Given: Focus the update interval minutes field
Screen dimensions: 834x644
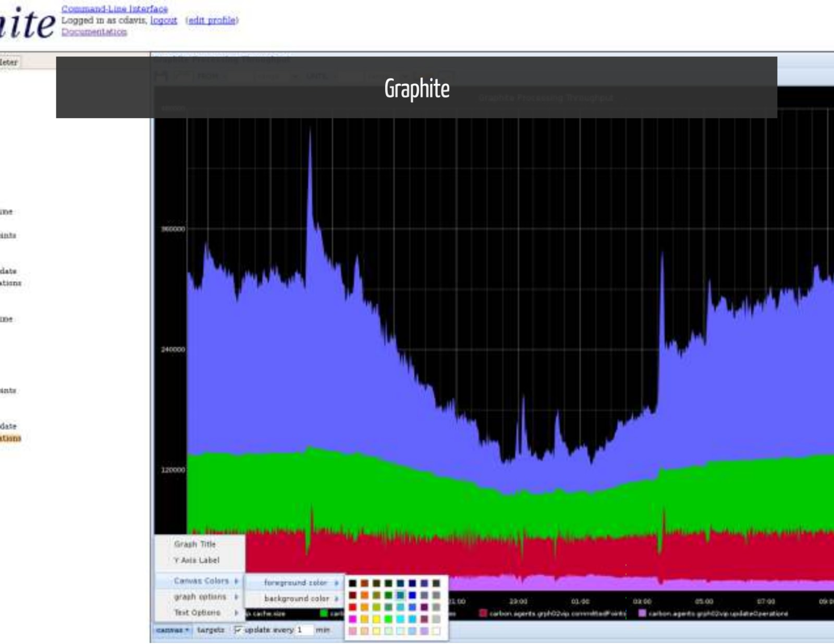Looking at the screenshot, I should 304,630.
